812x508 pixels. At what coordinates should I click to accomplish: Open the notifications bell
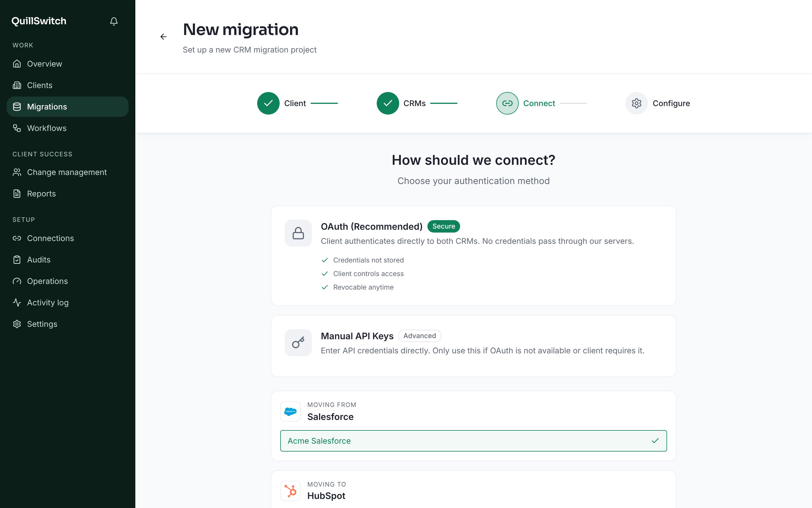pyautogui.click(x=114, y=21)
